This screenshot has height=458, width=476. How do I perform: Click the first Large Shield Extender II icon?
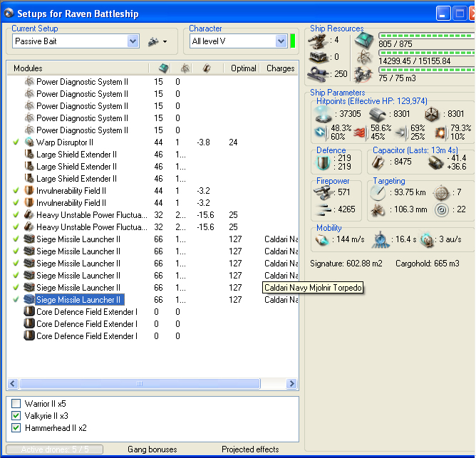[29, 154]
